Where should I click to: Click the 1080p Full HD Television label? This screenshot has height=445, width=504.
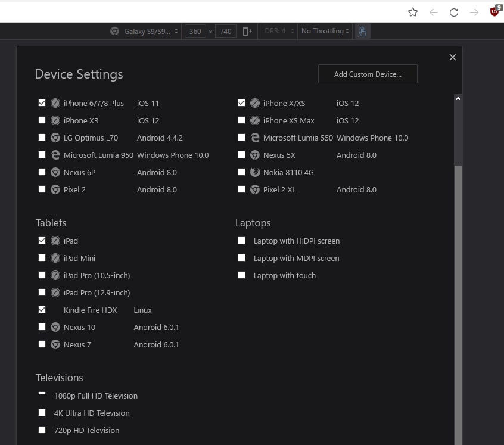tap(96, 396)
